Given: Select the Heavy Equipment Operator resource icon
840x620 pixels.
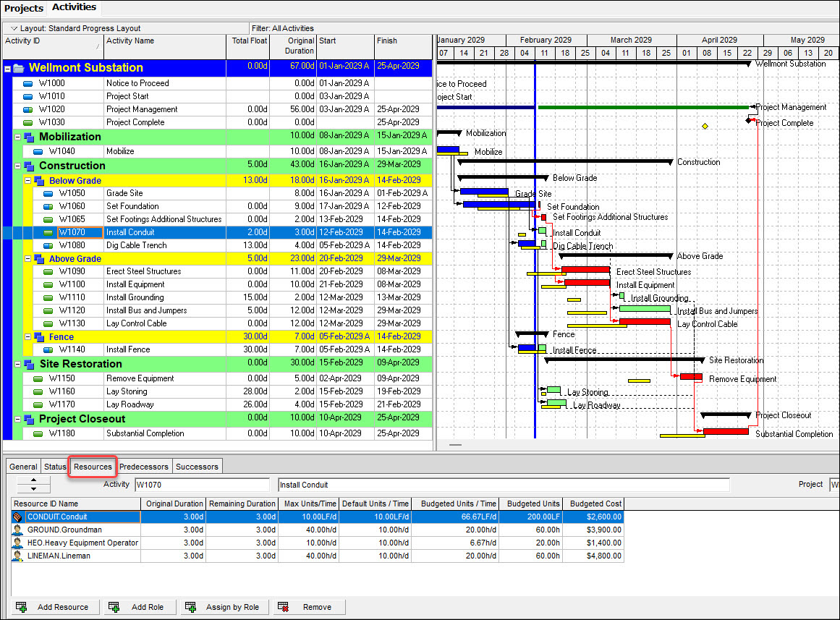Looking at the screenshot, I should 17,543.
